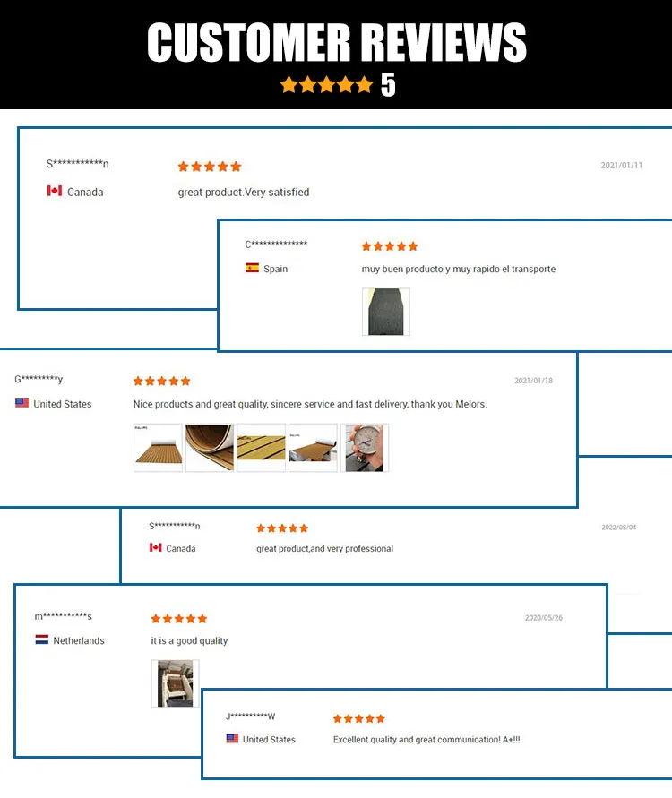Viewport: 672px width, 798px height.
Task: Open the boat deck photo in Netherlands review
Action: [x=175, y=683]
